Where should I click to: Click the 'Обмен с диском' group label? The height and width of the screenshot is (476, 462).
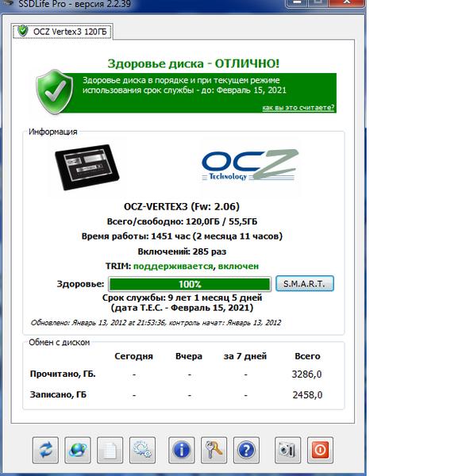coord(60,343)
